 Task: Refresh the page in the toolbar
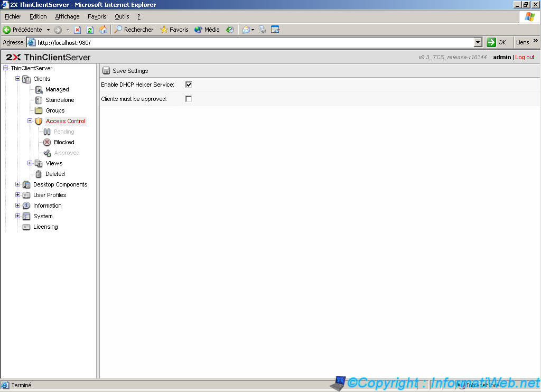(x=90, y=30)
